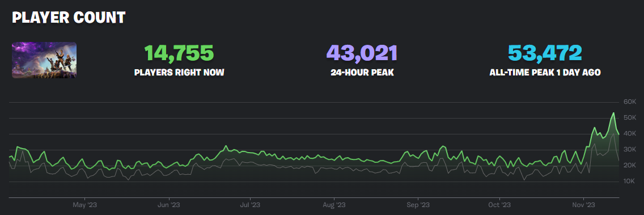Image resolution: width=644 pixels, height=215 pixels.
Task: Select the 53,472 all-time peak value
Action: (x=545, y=53)
